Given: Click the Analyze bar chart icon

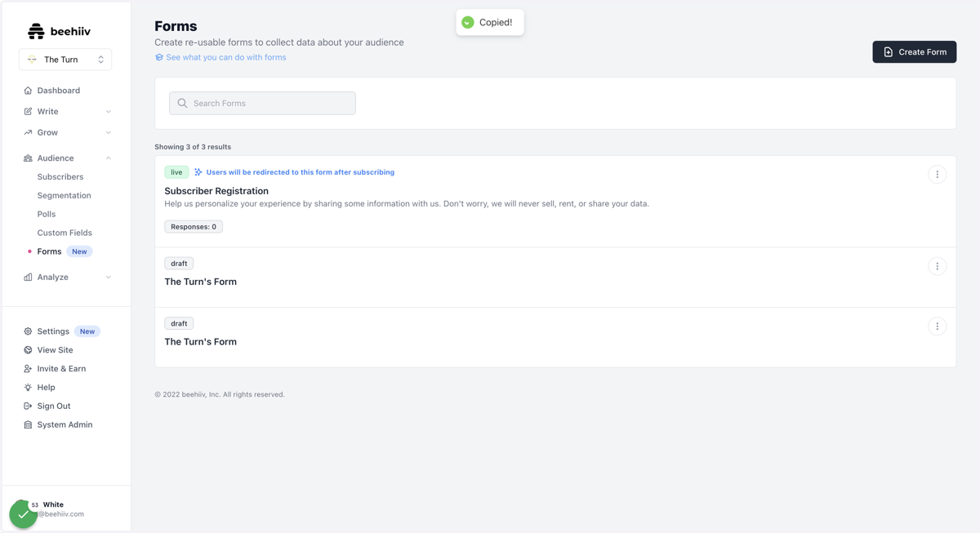Looking at the screenshot, I should (x=28, y=278).
